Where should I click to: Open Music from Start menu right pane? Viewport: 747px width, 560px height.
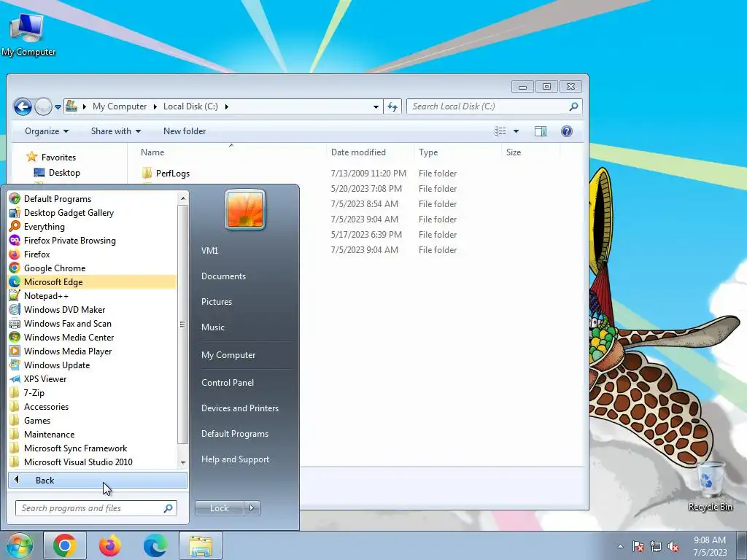(212, 327)
